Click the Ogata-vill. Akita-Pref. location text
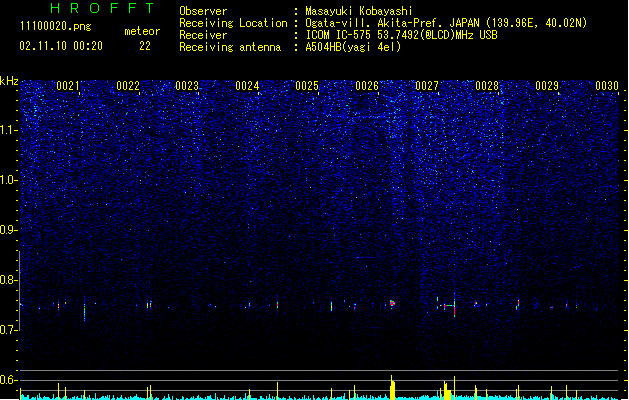 (446, 23)
